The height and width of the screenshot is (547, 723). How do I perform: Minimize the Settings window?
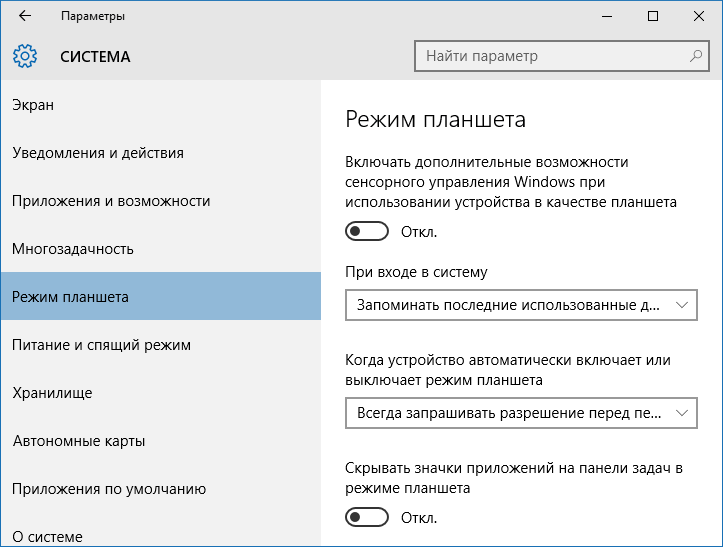click(606, 16)
